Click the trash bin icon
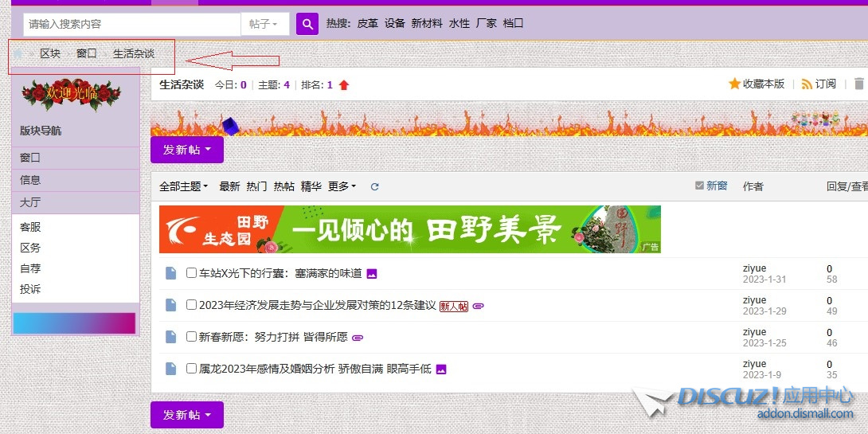 coord(858,84)
